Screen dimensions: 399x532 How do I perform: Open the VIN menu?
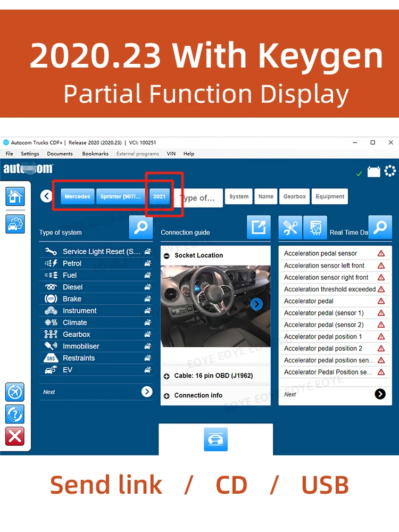(171, 154)
